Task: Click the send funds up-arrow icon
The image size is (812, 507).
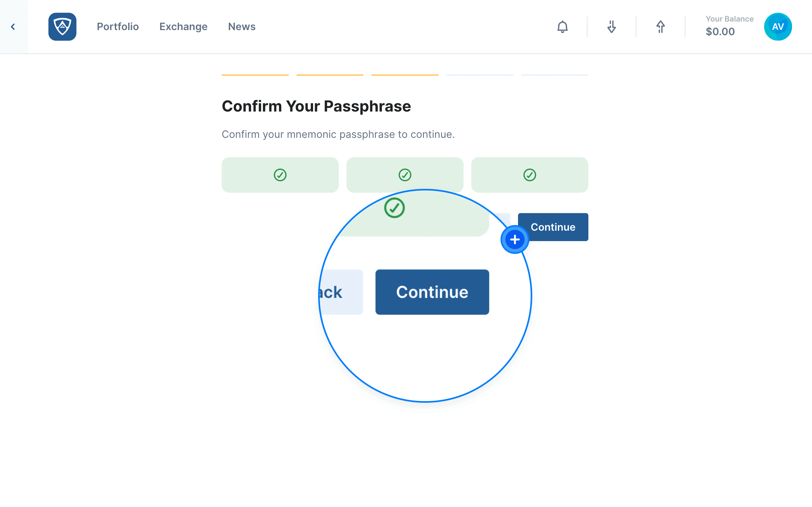Action: pos(660,27)
